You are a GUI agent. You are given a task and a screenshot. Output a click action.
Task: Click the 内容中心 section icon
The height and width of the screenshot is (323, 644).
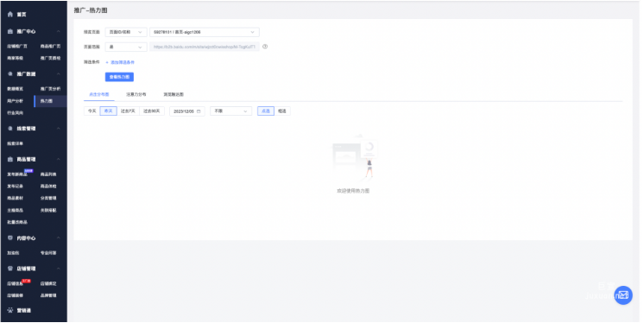(10, 238)
